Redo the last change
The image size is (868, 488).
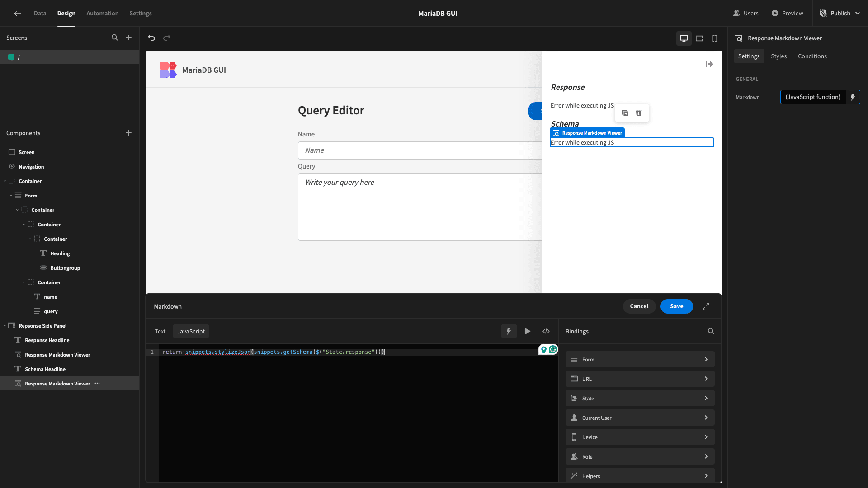(167, 38)
